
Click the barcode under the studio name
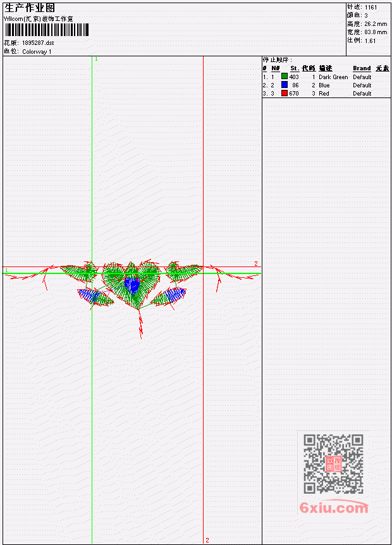pos(47,30)
